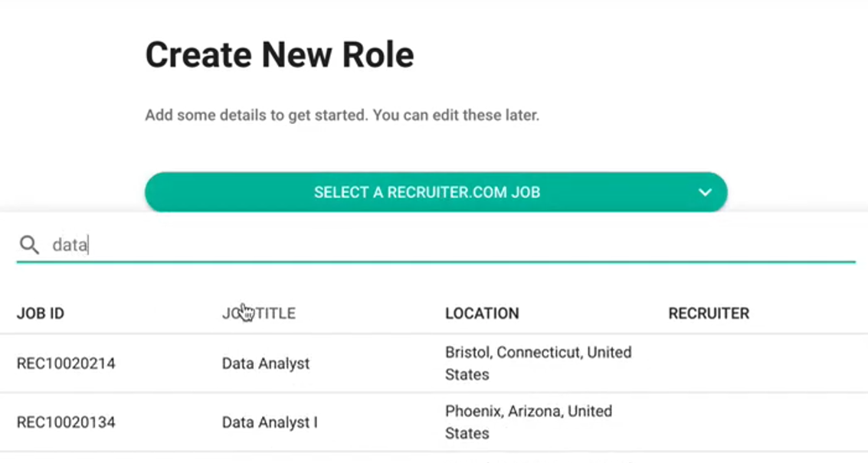Click the Data Analyst job title text

pyautogui.click(x=266, y=364)
